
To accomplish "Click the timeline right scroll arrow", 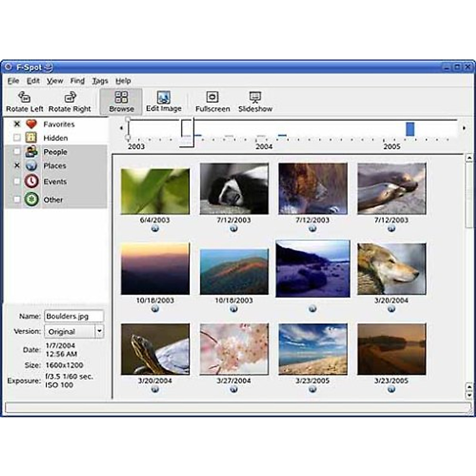I will [x=464, y=128].
